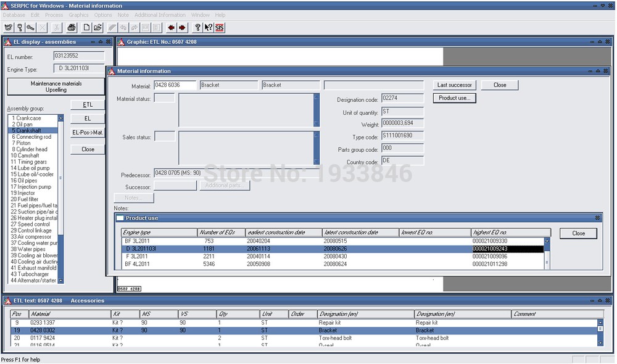Click the open folder toolbar icon
617x364 pixels.
(x=97, y=28)
